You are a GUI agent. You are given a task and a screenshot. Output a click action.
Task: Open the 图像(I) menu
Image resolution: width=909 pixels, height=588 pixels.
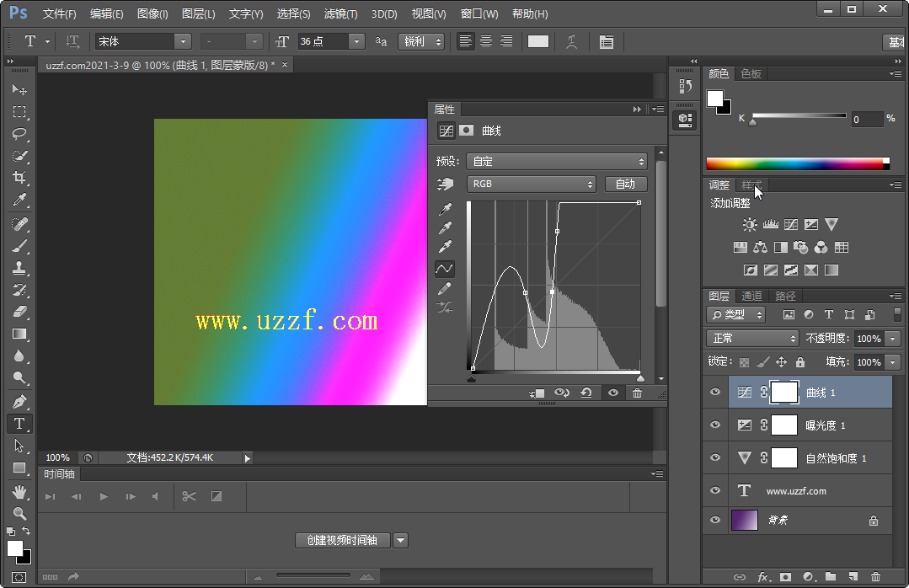click(152, 13)
